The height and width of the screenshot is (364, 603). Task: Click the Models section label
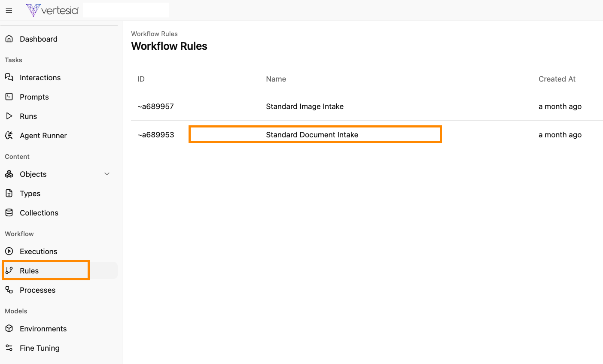[16, 311]
